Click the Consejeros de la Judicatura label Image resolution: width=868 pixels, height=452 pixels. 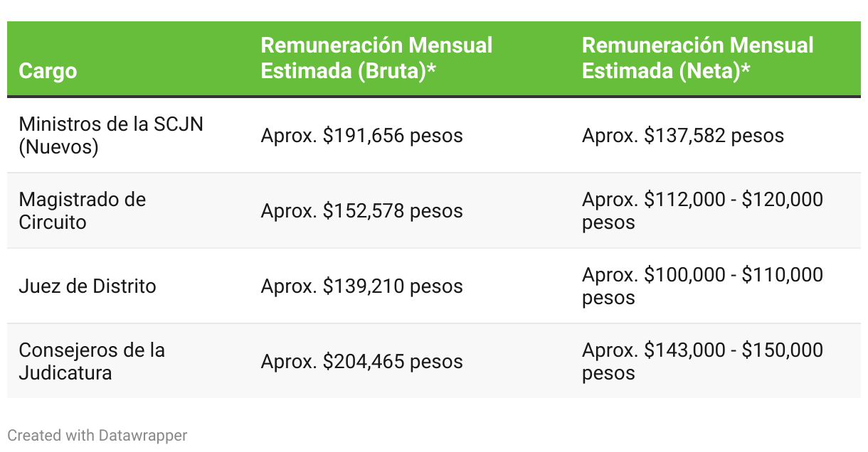(92, 361)
